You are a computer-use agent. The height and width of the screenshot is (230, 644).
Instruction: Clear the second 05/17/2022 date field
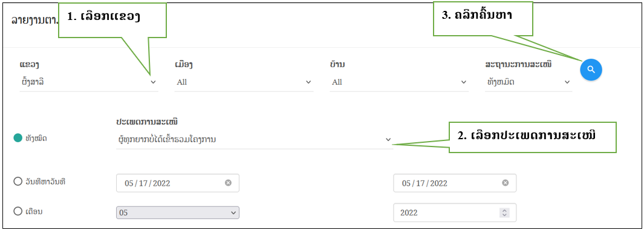click(505, 183)
